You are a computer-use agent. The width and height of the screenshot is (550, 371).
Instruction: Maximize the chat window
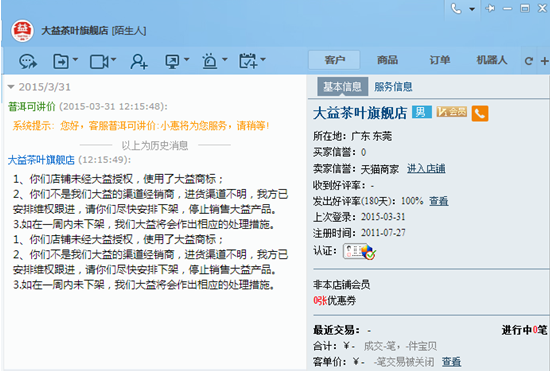click(525, 8)
